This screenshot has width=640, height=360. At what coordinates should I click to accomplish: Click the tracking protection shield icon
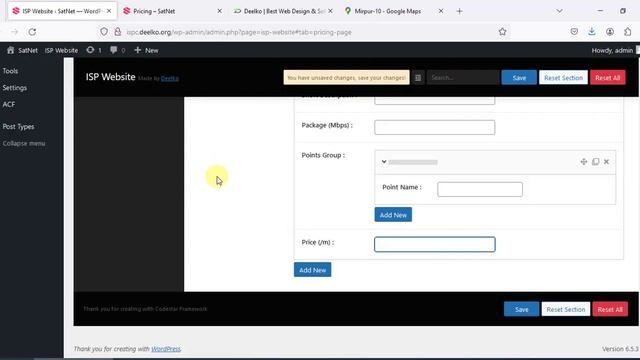[104, 31]
